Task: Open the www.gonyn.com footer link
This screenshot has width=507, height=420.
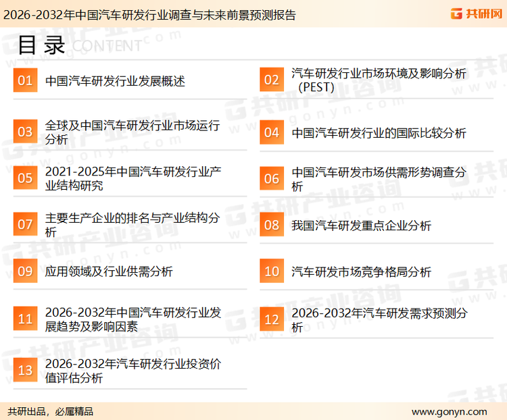Action: [x=449, y=412]
